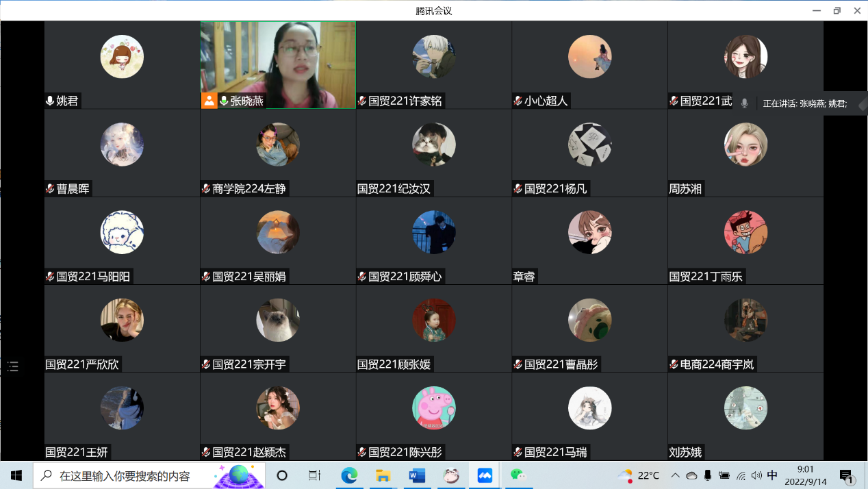Click the 正在讲话: 张晓燕; 姚君; text
The image size is (868, 489).
click(x=805, y=104)
